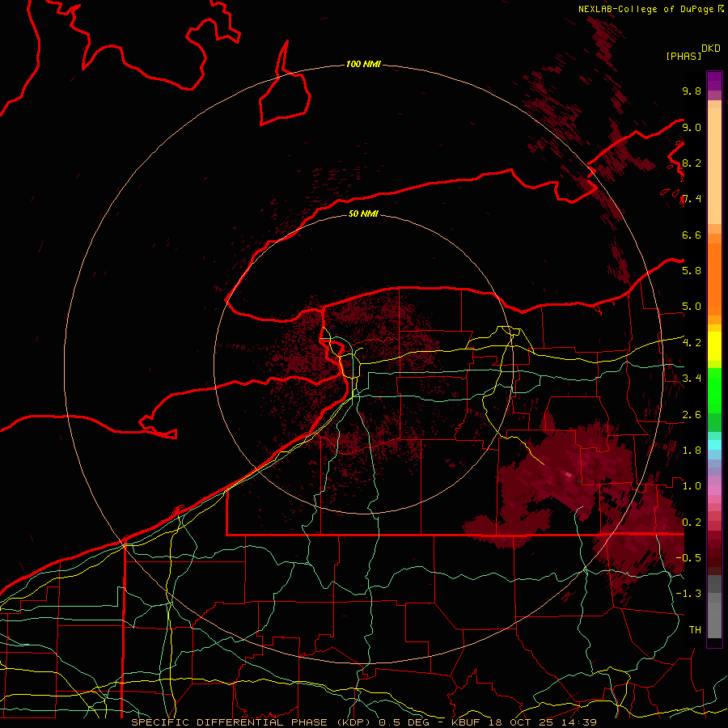Viewport: 728px width, 728px height.
Task: Click the -0.5 value on the color scale
Action: pyautogui.click(x=688, y=557)
